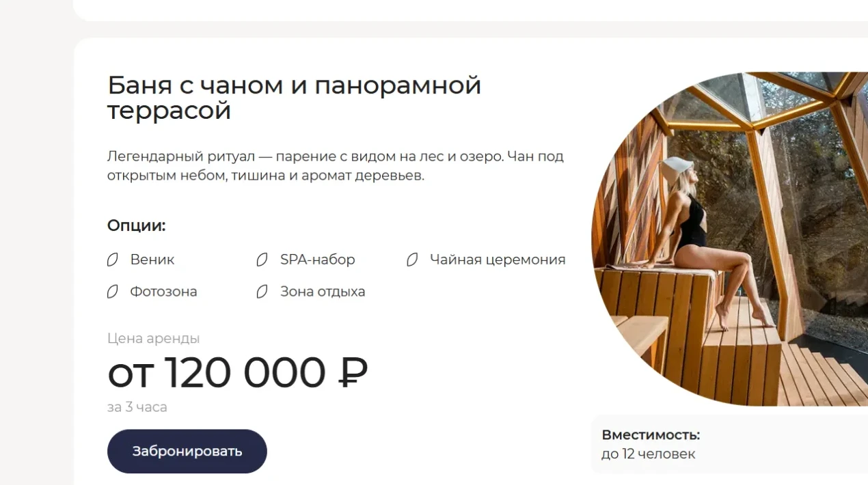Click the до 12 человек text
The height and width of the screenshot is (485, 868).
click(648, 454)
